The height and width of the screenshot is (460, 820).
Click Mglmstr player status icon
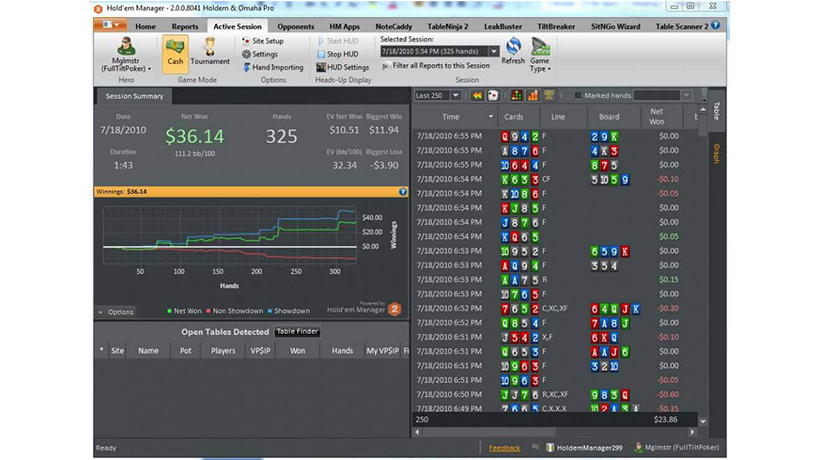coord(638,447)
